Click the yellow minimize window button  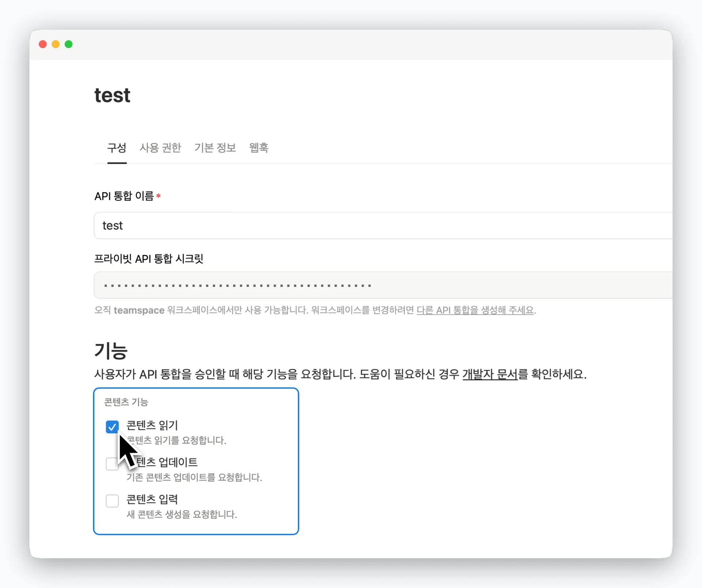[x=56, y=44]
